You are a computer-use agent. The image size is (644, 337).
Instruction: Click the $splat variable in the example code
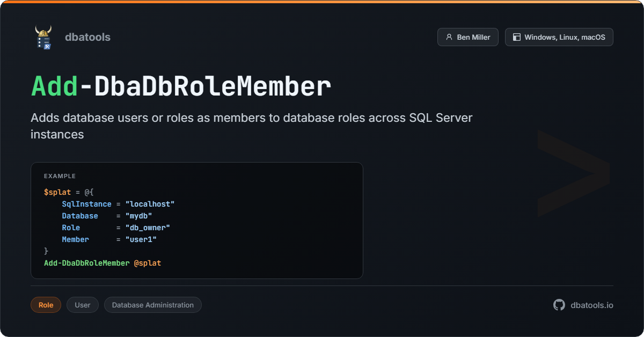57,192
